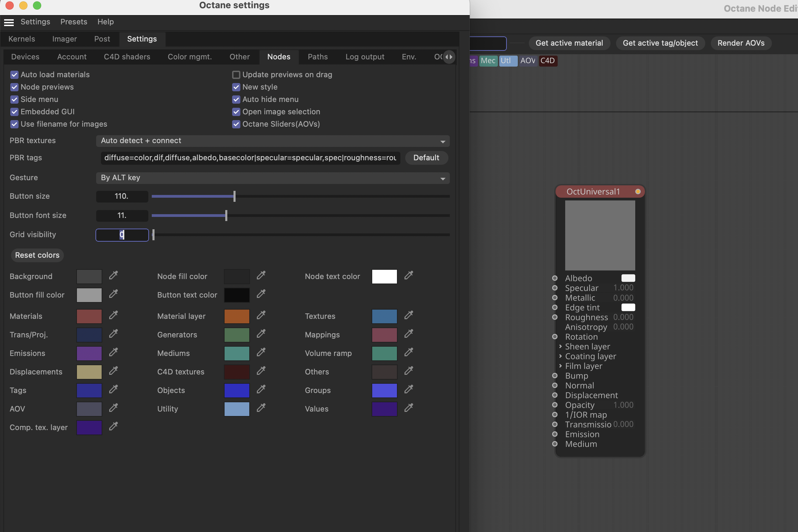798x532 pixels.
Task: Pick Materials color with its eyedropper
Action: click(x=113, y=315)
